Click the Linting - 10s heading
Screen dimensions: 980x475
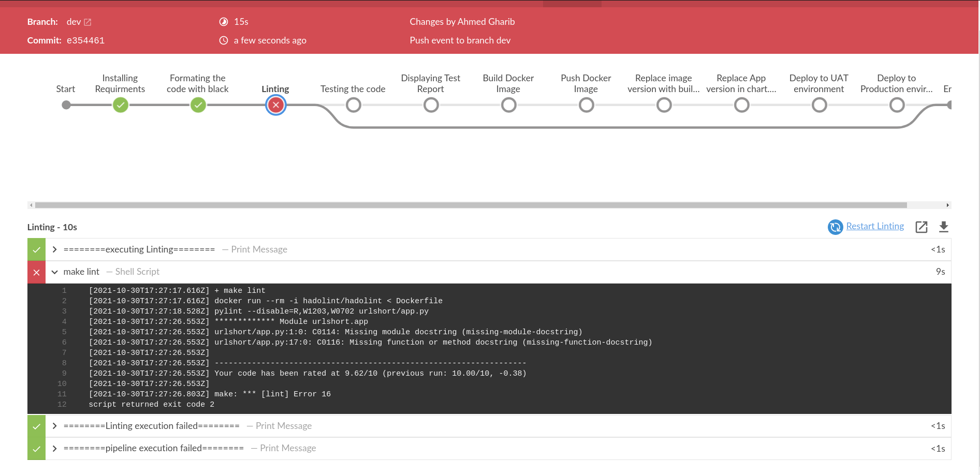(52, 227)
